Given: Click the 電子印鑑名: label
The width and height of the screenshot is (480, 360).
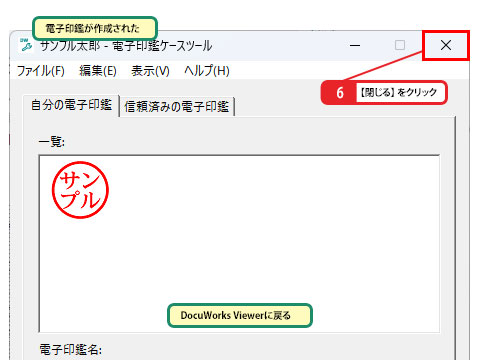Looking at the screenshot, I should 71,350.
